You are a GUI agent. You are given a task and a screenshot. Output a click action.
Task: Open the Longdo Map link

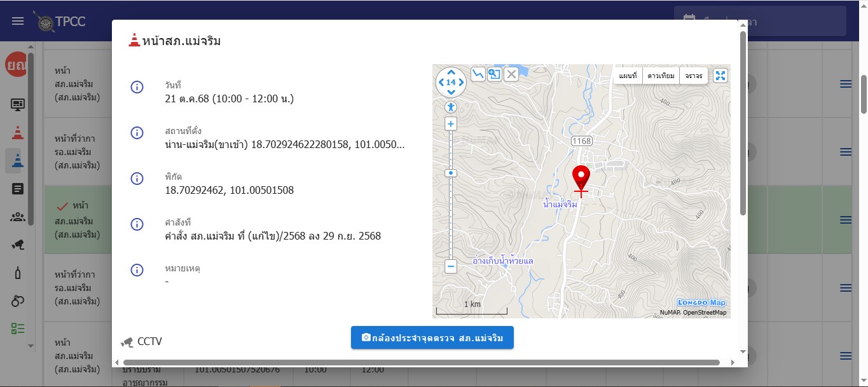(701, 302)
